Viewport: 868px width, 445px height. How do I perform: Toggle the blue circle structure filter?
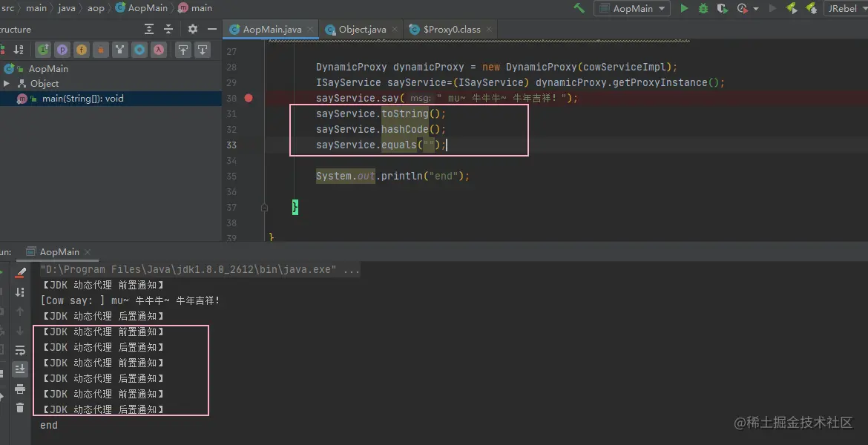139,50
